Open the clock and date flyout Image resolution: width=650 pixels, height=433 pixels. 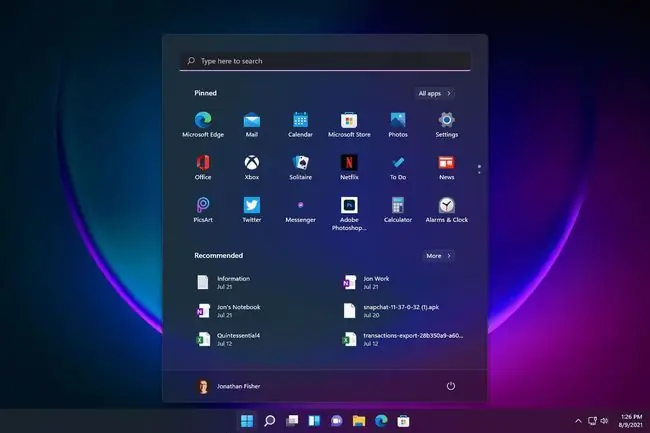(x=630, y=421)
